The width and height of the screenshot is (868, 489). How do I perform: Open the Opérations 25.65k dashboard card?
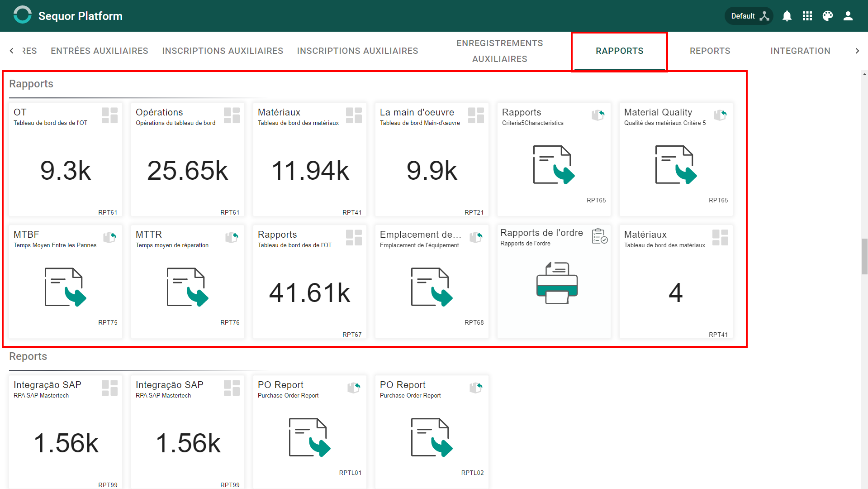[x=188, y=160]
